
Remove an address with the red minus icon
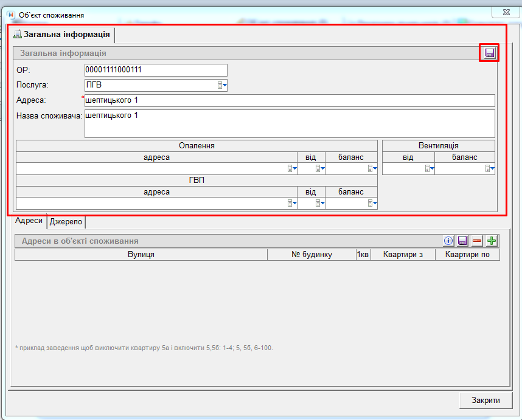pyautogui.click(x=477, y=241)
